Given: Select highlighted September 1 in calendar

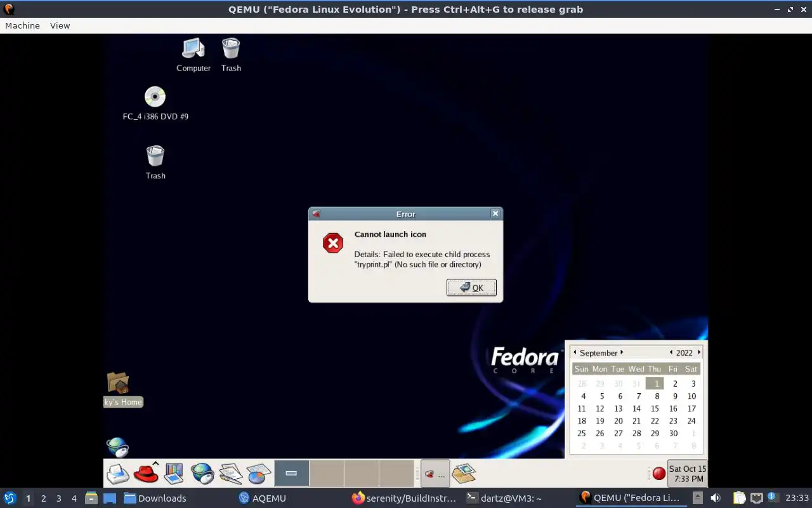Looking at the screenshot, I should point(655,384).
